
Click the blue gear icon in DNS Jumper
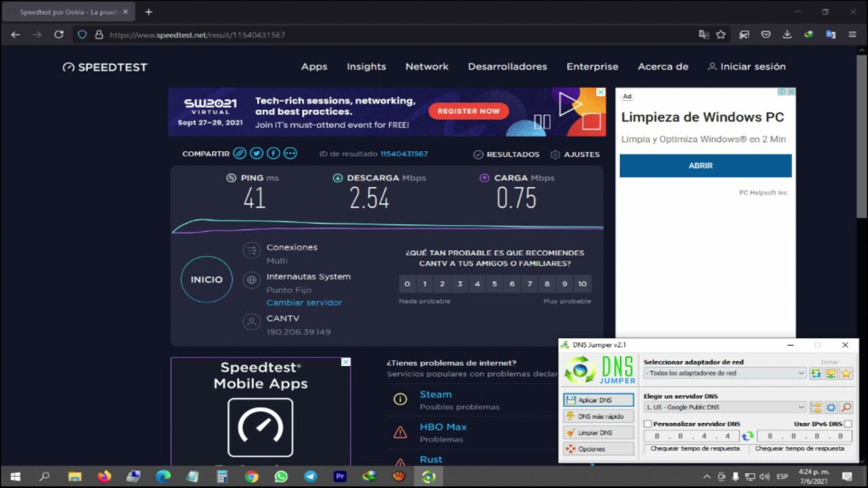(831, 407)
